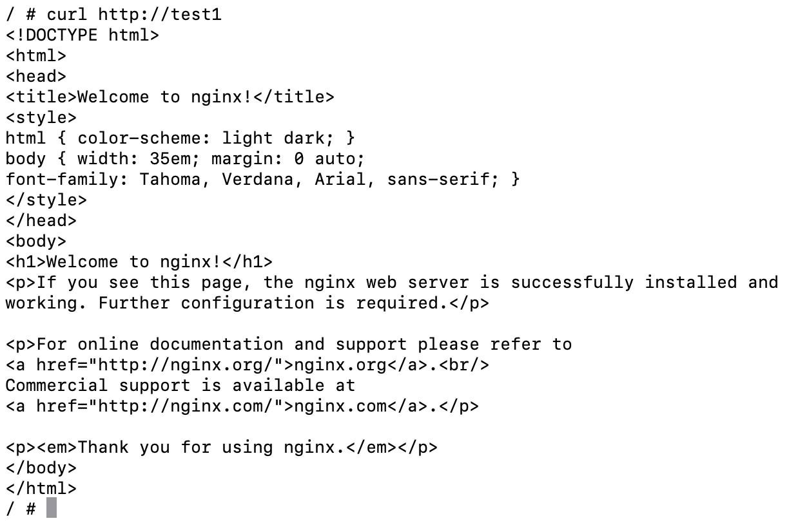Screen dimensions: 798x532
Task: Click the opening body tag
Action: 36,241
